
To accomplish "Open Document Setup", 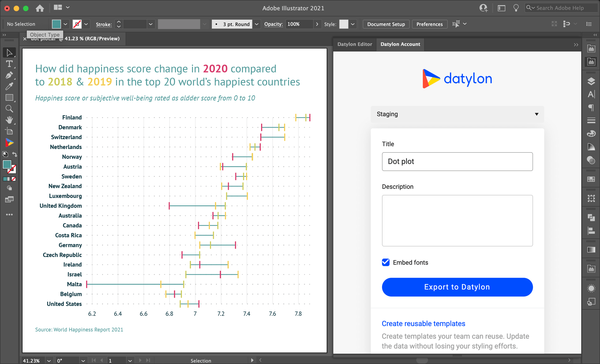I will point(386,24).
